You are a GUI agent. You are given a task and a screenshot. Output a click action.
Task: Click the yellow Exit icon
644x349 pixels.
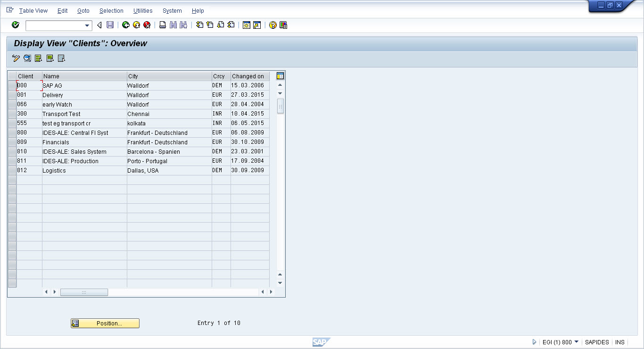pos(137,25)
